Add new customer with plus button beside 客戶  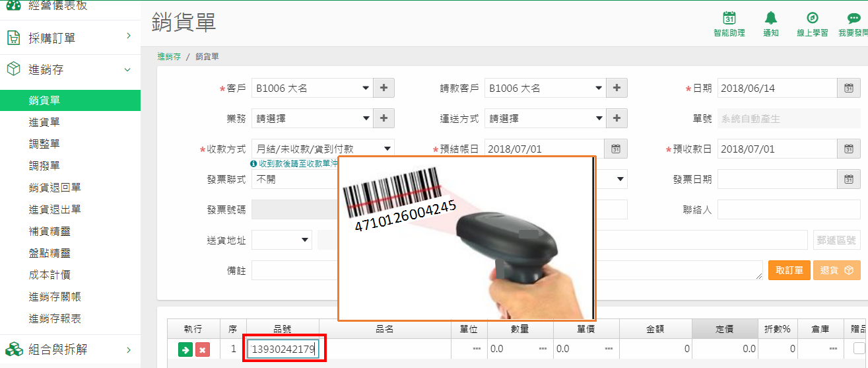click(384, 88)
